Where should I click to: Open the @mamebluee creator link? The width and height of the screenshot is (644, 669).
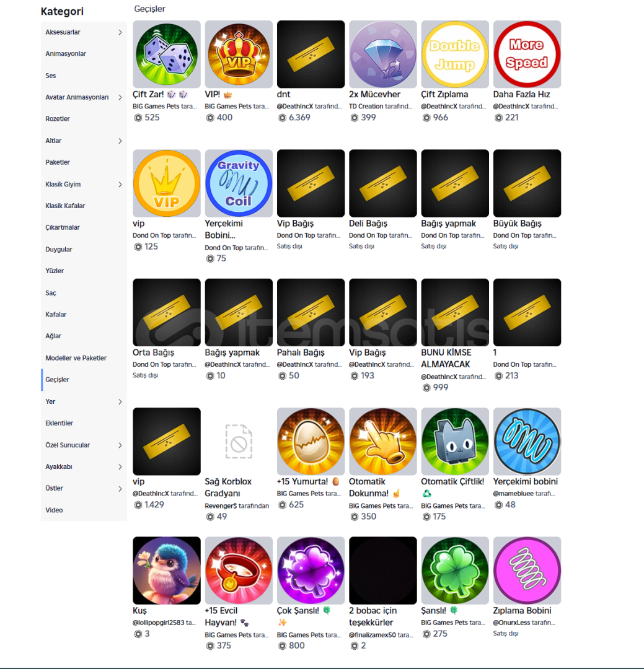[x=513, y=494]
